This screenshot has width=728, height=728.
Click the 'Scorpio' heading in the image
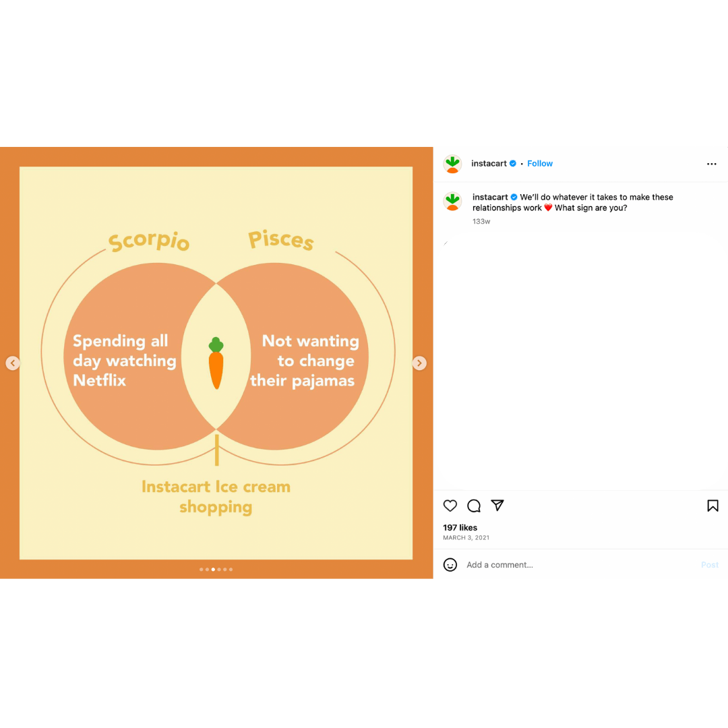point(148,241)
